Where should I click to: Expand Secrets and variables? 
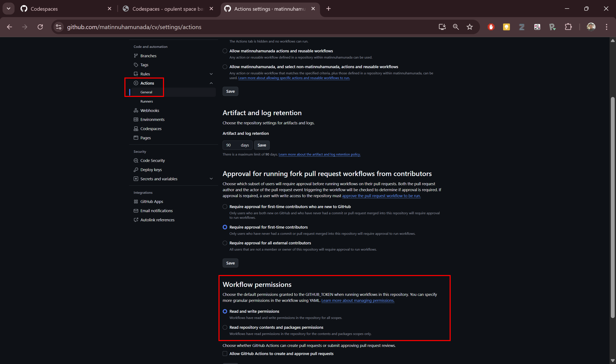(x=211, y=179)
